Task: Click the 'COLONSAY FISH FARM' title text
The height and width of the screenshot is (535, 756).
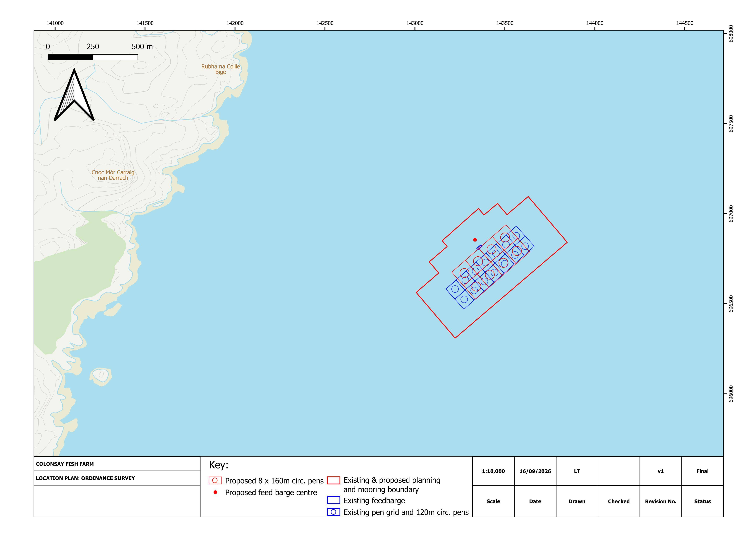Action: click(65, 464)
